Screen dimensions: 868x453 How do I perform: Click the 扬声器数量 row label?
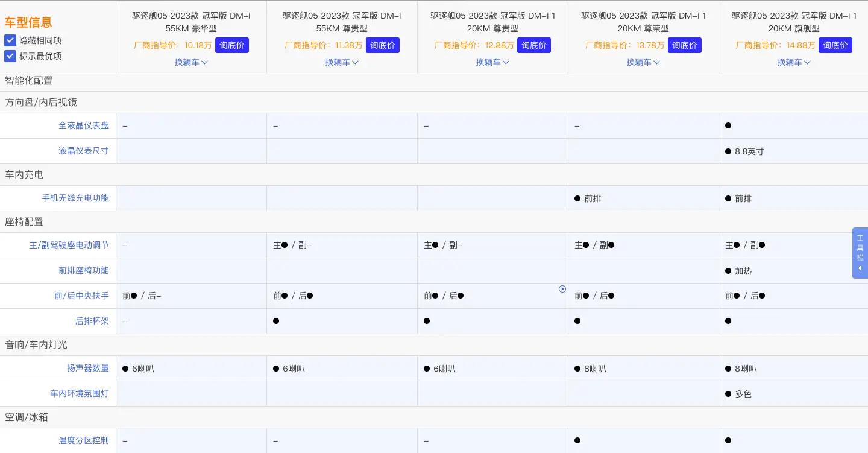87,368
